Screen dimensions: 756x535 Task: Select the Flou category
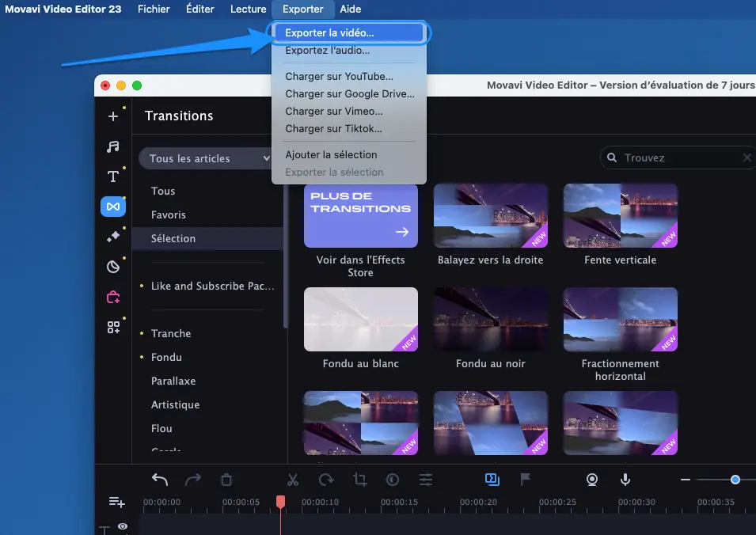[207, 428]
